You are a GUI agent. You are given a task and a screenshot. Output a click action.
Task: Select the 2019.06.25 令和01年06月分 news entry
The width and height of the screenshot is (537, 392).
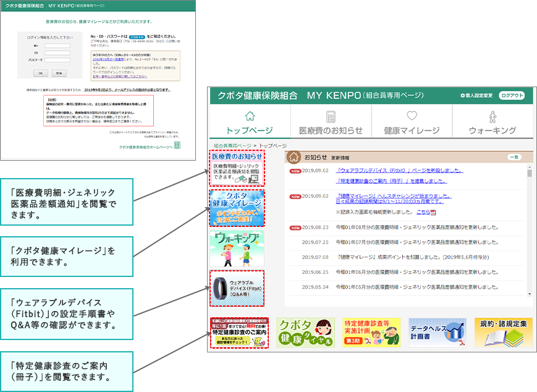coord(406,272)
